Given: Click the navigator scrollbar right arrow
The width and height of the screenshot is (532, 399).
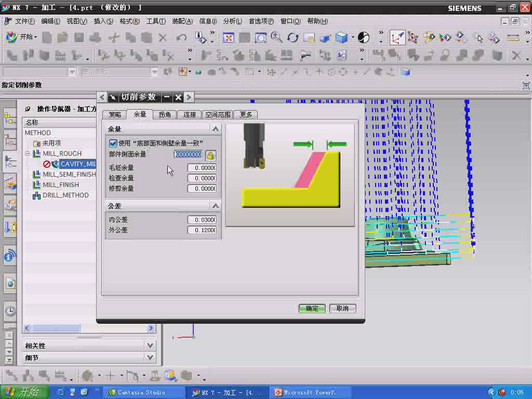Looking at the screenshot, I should (x=151, y=328).
